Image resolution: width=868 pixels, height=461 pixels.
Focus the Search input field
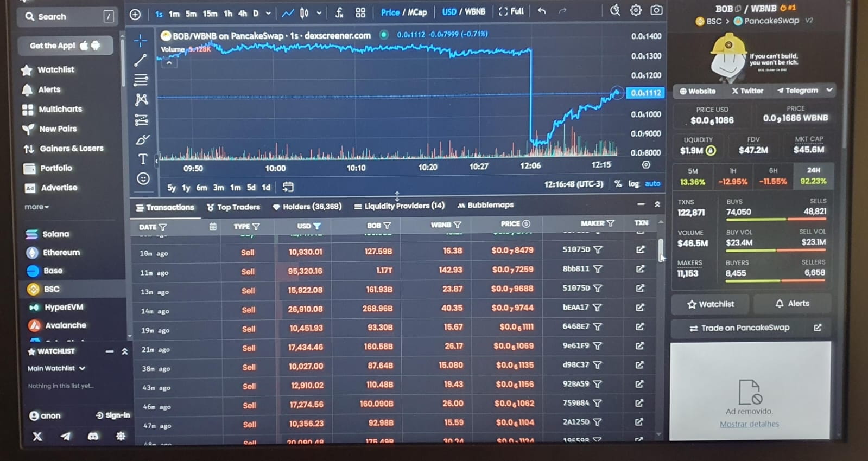pos(68,17)
